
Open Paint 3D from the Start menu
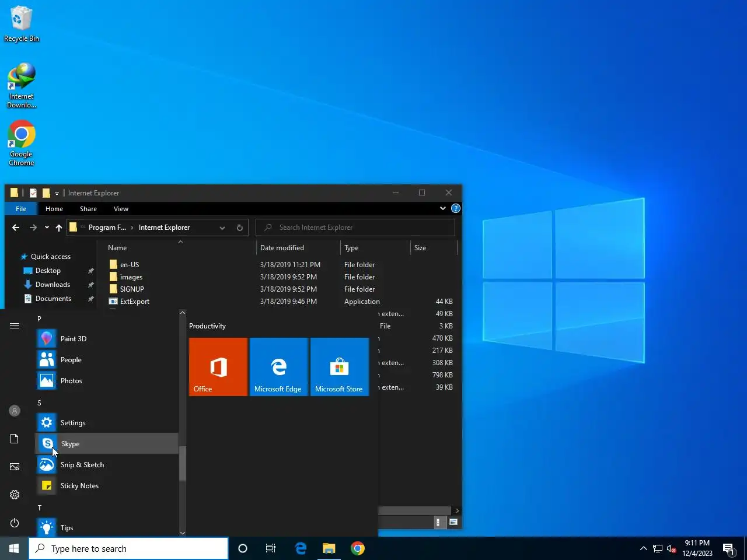tap(107, 339)
